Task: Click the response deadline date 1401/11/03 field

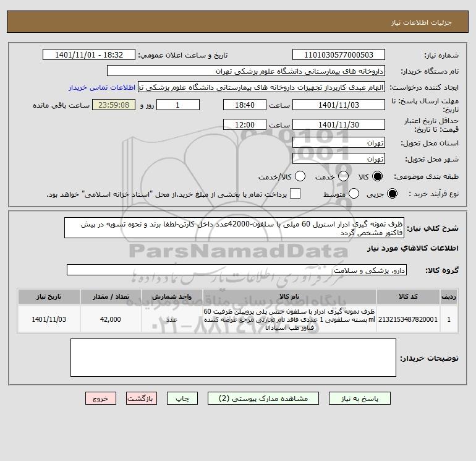Action: click(339, 105)
